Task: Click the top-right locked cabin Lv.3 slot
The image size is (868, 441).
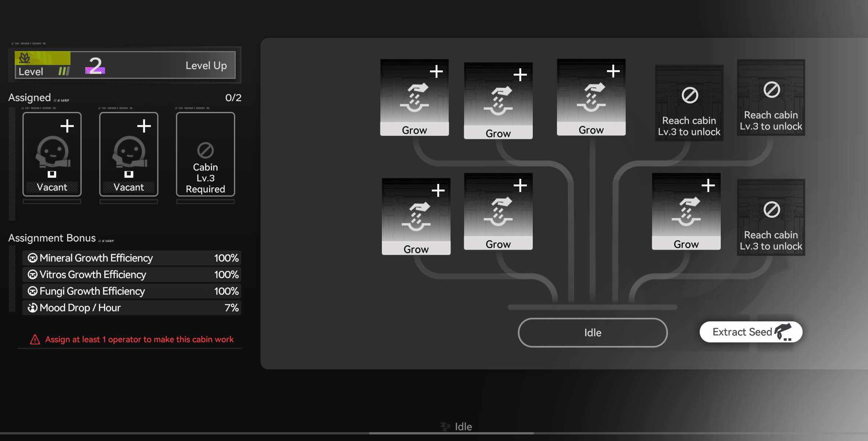Action: pyautogui.click(x=771, y=98)
